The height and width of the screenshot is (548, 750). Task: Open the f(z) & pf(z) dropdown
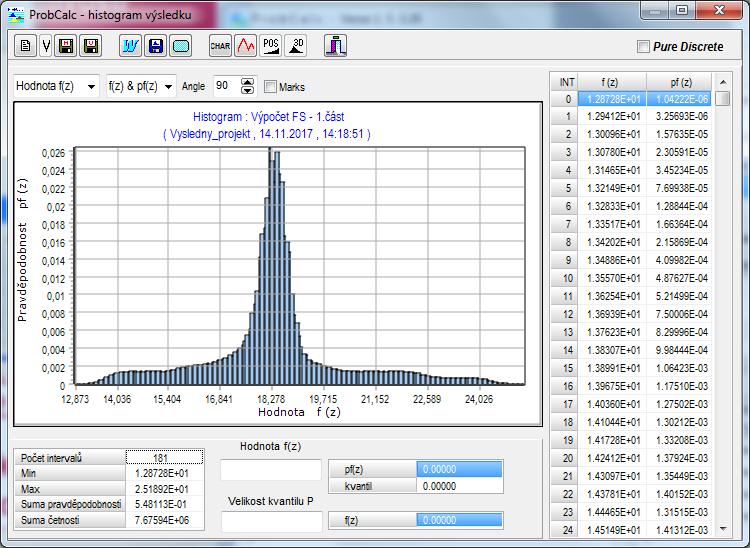click(141, 86)
